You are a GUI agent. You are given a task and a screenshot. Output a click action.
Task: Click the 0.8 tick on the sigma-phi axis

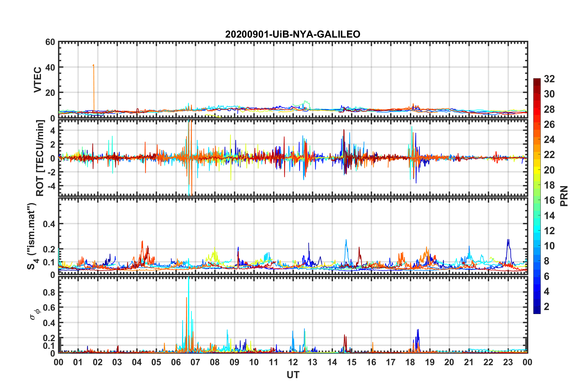tap(49, 292)
